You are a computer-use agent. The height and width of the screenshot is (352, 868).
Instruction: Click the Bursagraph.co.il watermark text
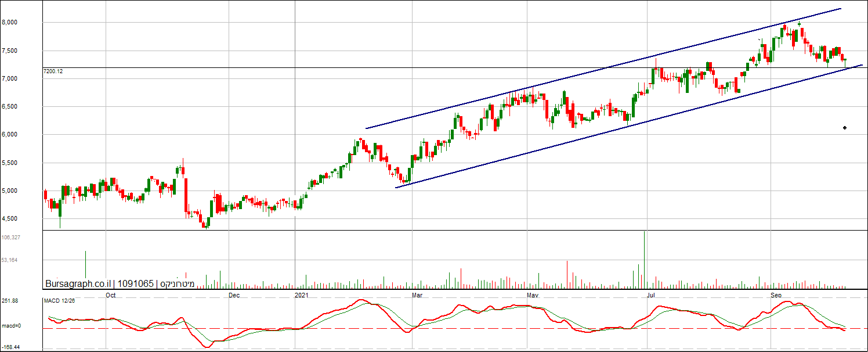[78, 283]
